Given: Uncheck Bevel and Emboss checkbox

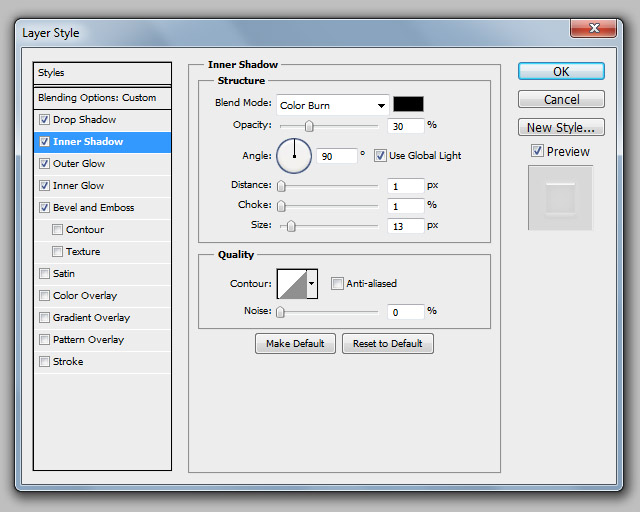Looking at the screenshot, I should (44, 207).
